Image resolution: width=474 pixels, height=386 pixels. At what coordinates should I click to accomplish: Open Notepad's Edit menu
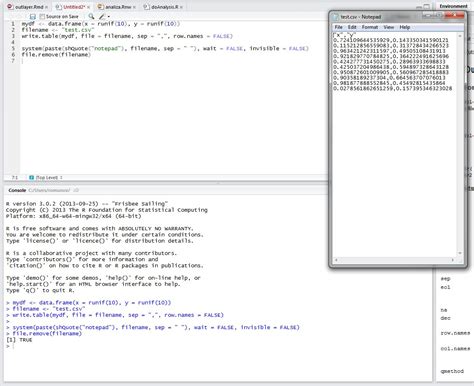352,27
